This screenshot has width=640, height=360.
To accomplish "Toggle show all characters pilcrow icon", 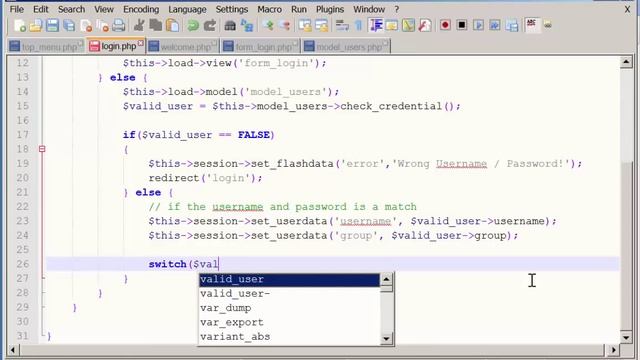I will coord(358,26).
